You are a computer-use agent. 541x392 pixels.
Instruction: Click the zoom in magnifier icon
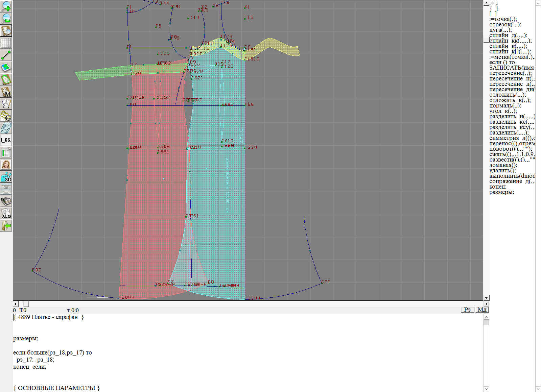6,6
